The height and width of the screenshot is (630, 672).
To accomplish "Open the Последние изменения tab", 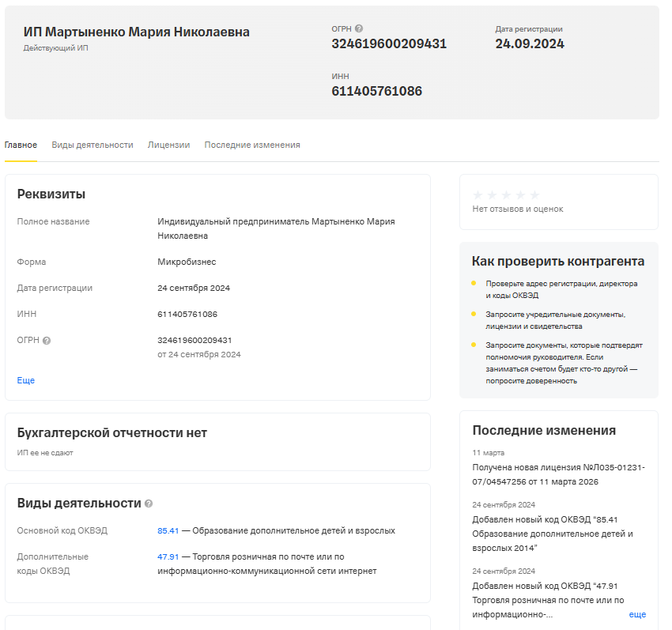I will 252,145.
